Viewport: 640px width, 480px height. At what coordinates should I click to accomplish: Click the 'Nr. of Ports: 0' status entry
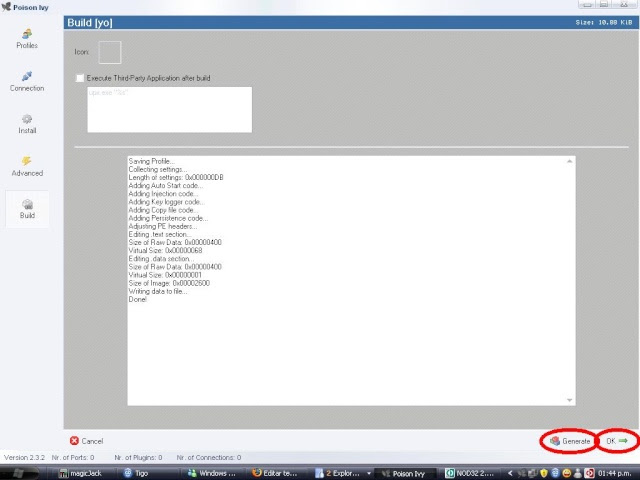pos(73,458)
